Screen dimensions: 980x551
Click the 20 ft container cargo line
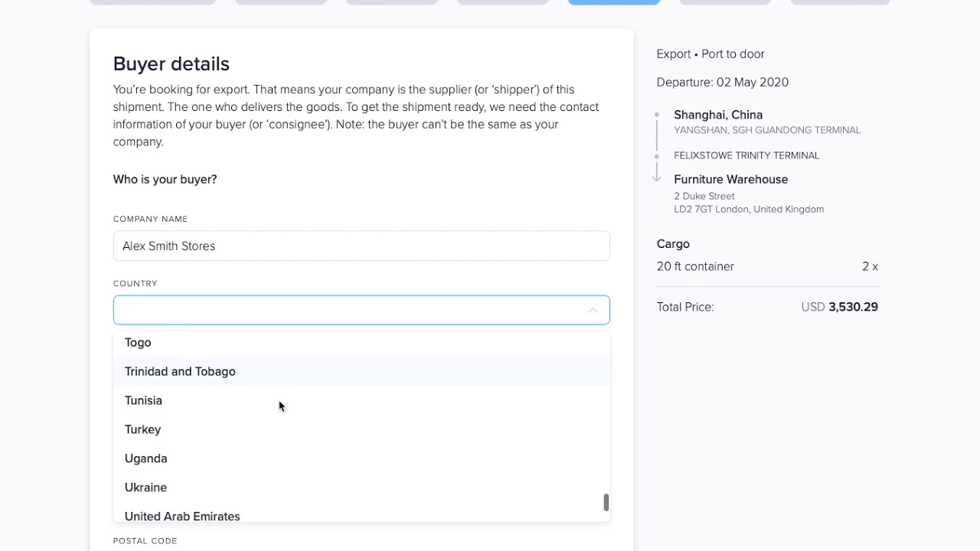coord(695,266)
